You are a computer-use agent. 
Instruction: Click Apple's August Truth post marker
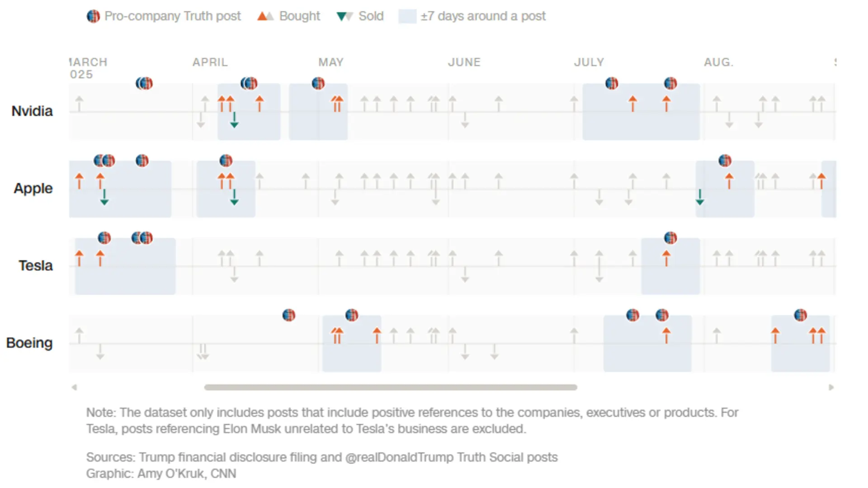725,161
